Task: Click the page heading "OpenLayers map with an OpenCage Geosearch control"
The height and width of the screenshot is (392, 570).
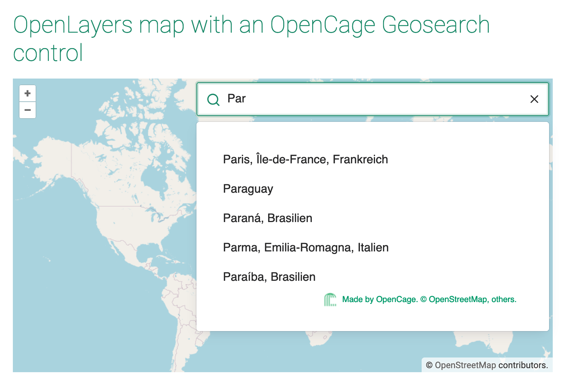Action: coord(251,39)
